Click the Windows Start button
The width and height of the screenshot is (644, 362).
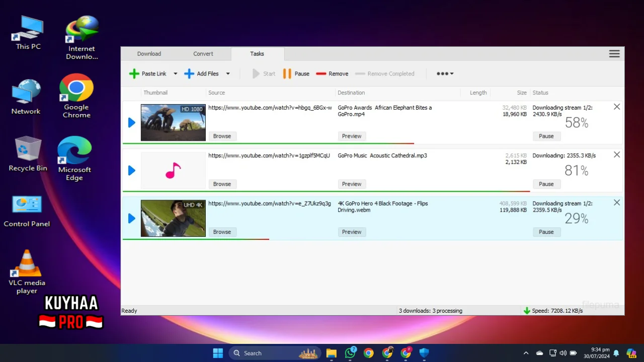(x=218, y=353)
